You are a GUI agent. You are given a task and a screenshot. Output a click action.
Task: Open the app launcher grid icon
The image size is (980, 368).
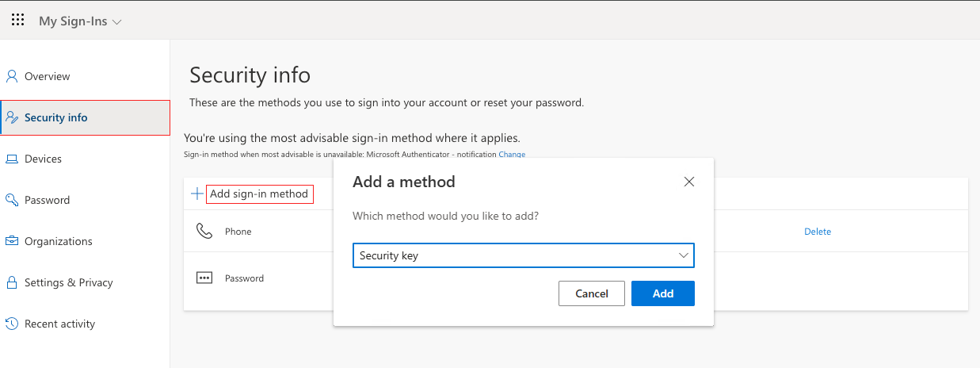[x=17, y=21]
